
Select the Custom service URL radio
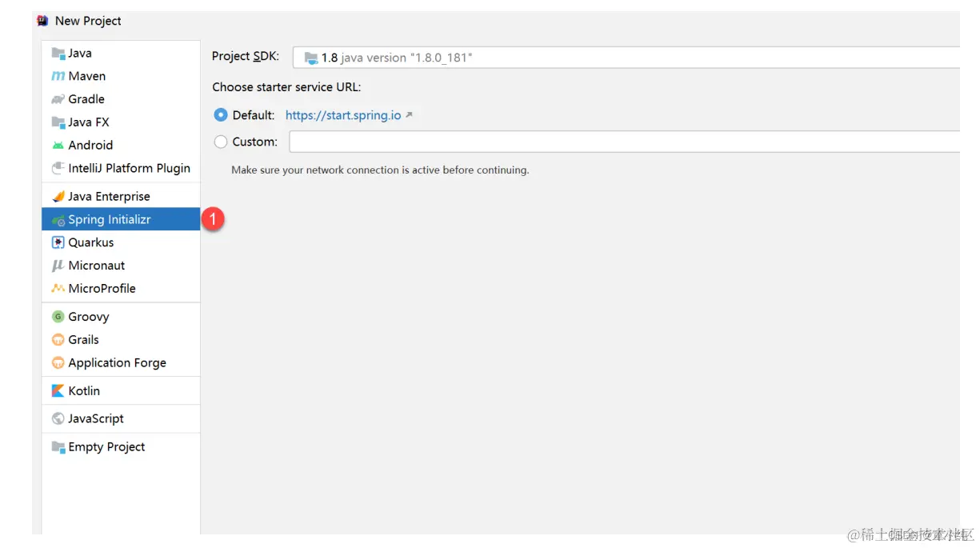pos(221,142)
